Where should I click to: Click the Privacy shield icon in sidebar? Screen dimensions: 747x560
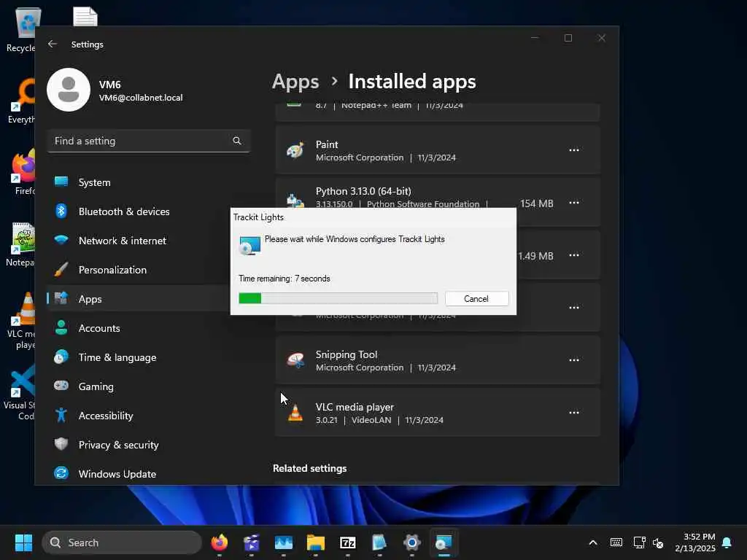(61, 444)
